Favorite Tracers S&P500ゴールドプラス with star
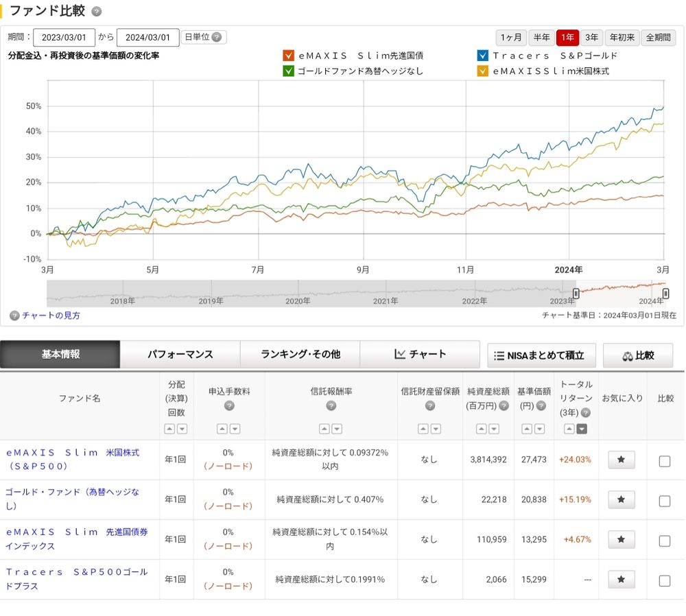The height and width of the screenshot is (616, 686). pyautogui.click(x=622, y=579)
